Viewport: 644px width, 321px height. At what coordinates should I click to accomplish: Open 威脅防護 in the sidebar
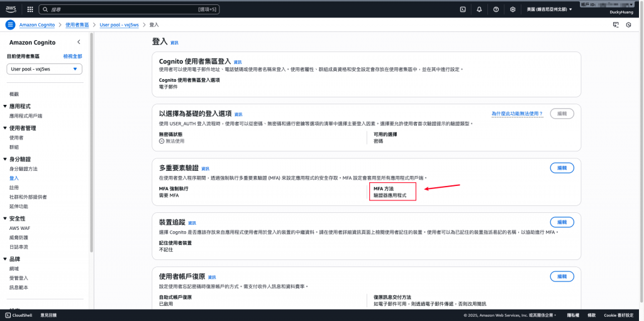click(18, 237)
